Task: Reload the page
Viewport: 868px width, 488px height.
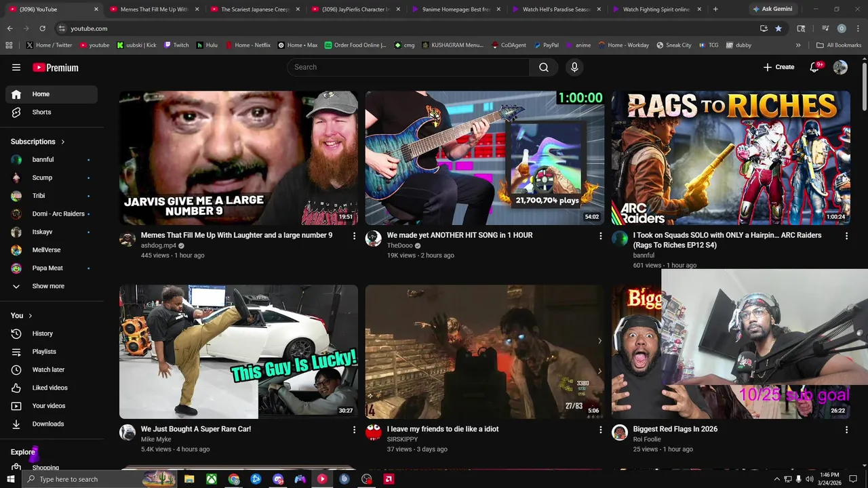Action: (42, 28)
